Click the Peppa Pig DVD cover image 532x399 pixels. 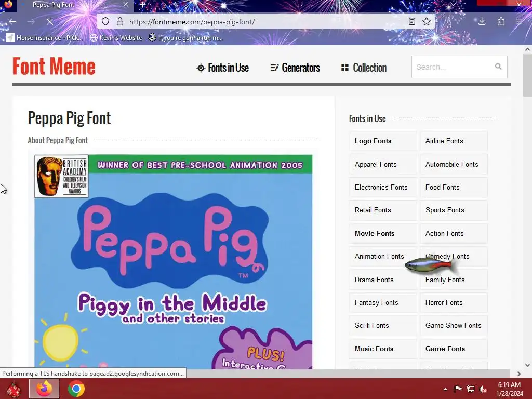tap(174, 262)
